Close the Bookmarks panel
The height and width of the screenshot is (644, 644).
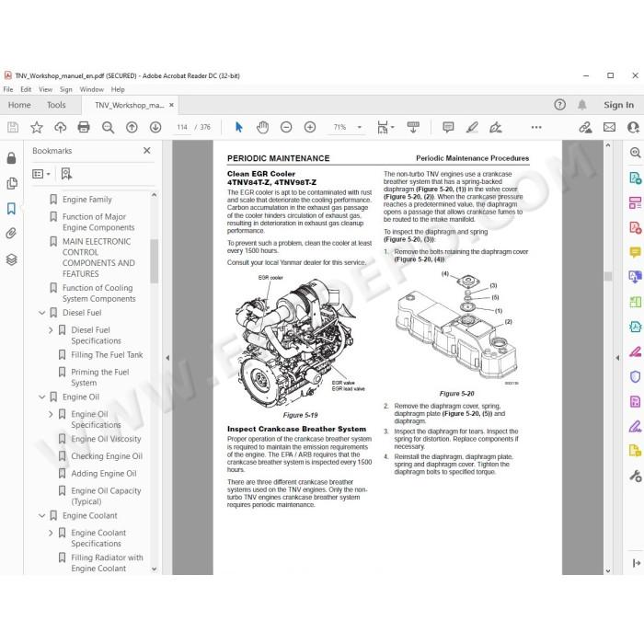point(146,151)
